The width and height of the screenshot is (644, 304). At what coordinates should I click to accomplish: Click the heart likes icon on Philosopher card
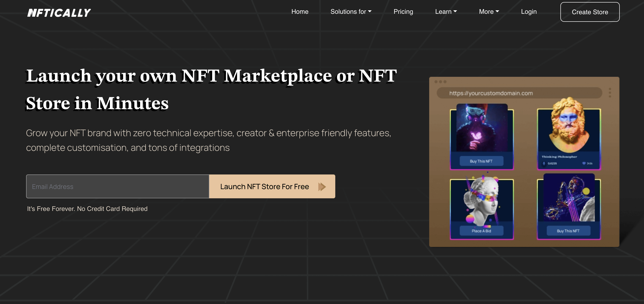(584, 163)
